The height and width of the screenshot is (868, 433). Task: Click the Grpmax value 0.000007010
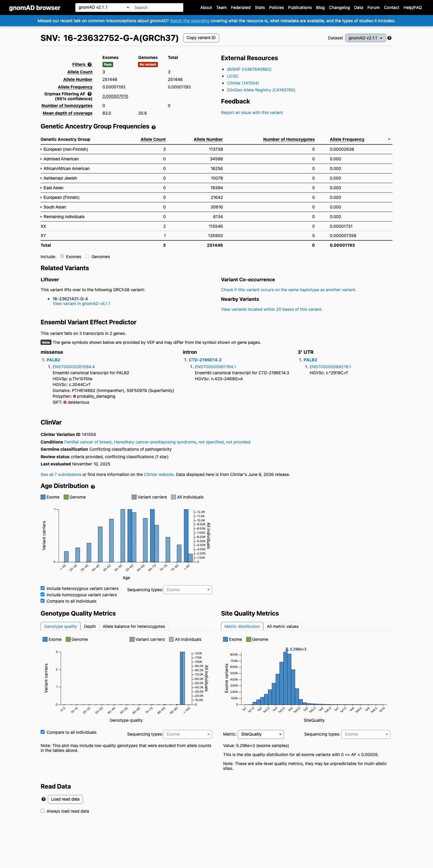click(115, 96)
